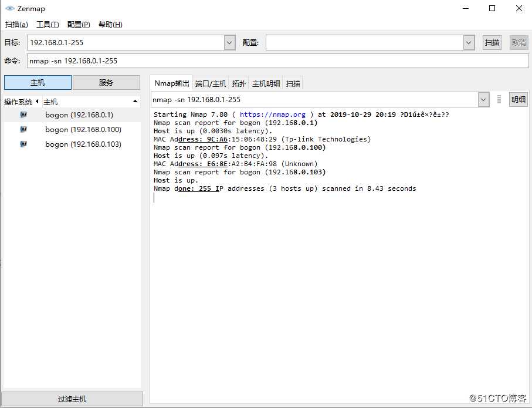Open the https://nmap.org link
Viewport: 532px width, 408px height.
(272, 114)
